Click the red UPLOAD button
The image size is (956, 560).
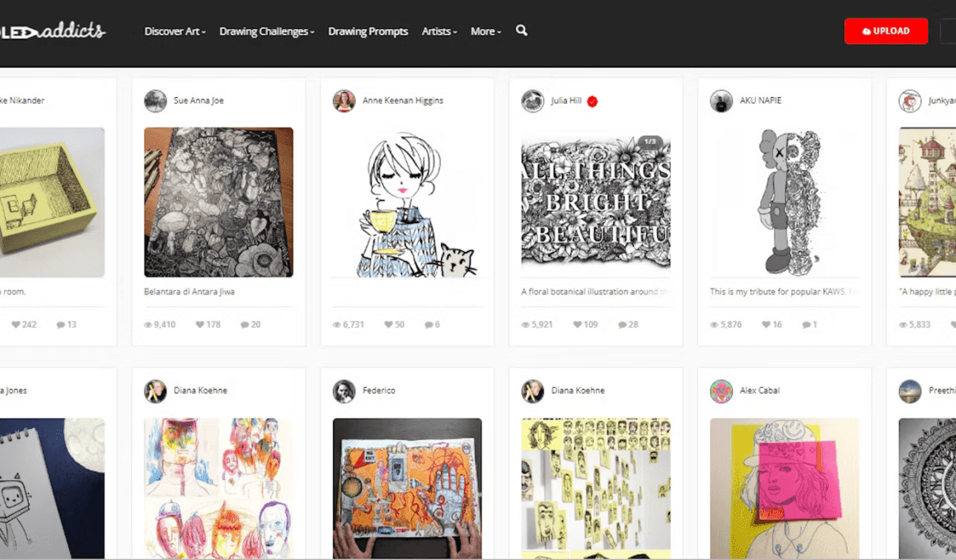(x=886, y=31)
